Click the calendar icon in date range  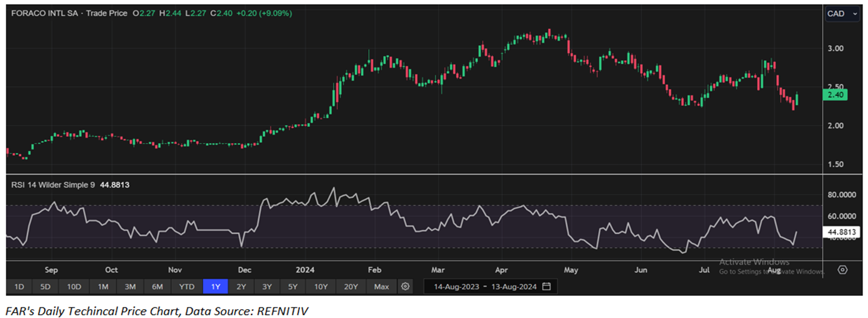point(546,286)
